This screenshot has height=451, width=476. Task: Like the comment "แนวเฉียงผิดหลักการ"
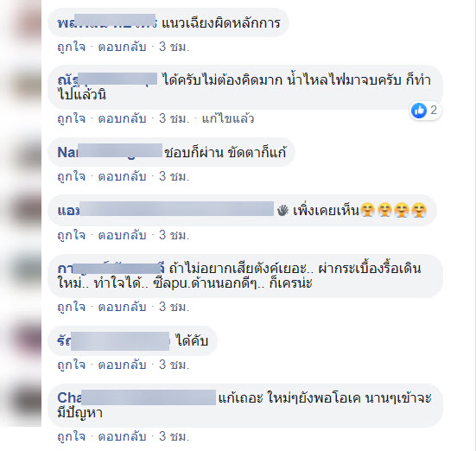(x=72, y=47)
